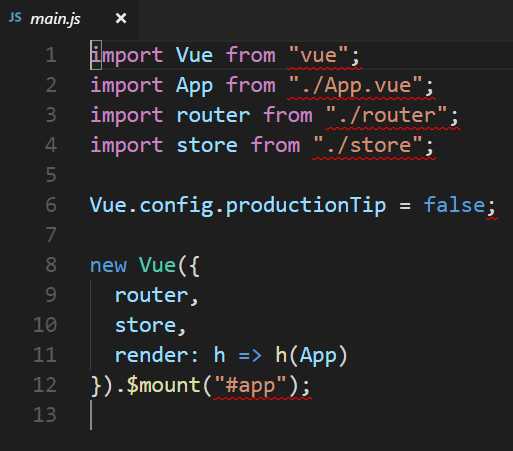Click the "./router" import path string
Viewport: 513px width, 451px height.
386,116
